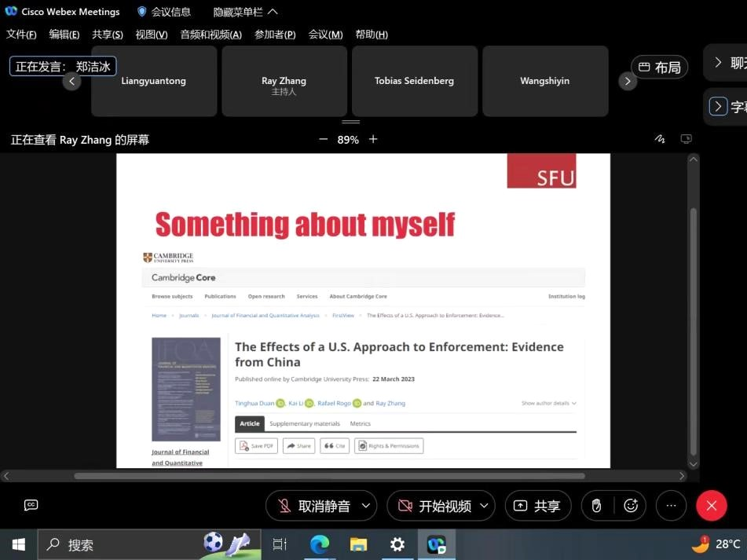Leave meeting with red X button
This screenshot has height=560, width=747.
712,506
